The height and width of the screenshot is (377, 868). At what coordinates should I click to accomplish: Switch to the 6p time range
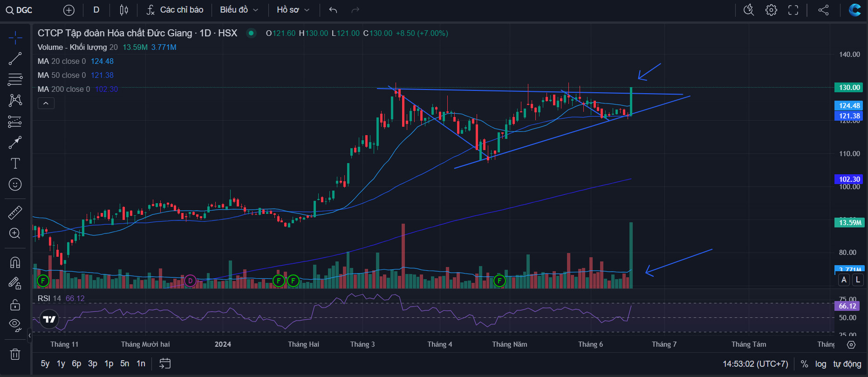coord(76,363)
